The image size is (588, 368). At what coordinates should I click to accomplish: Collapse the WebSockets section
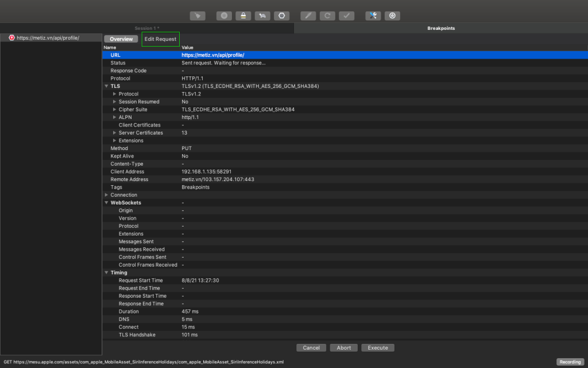coord(106,203)
